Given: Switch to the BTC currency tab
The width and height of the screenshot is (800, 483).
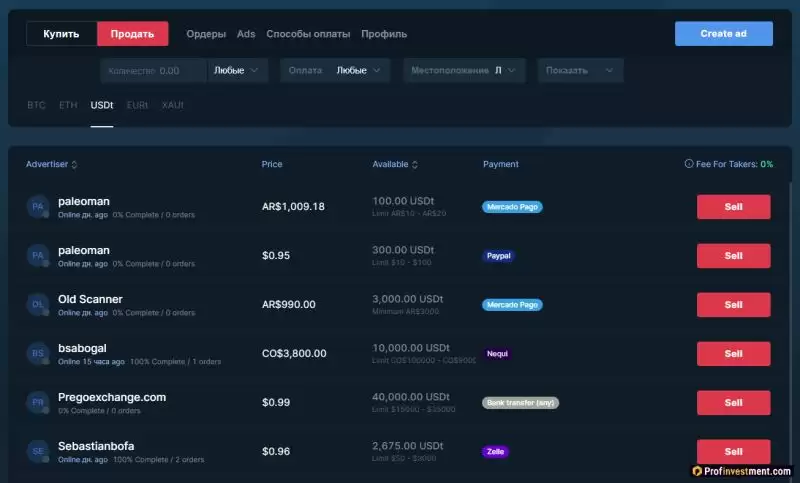Looking at the screenshot, I should tap(37, 105).
